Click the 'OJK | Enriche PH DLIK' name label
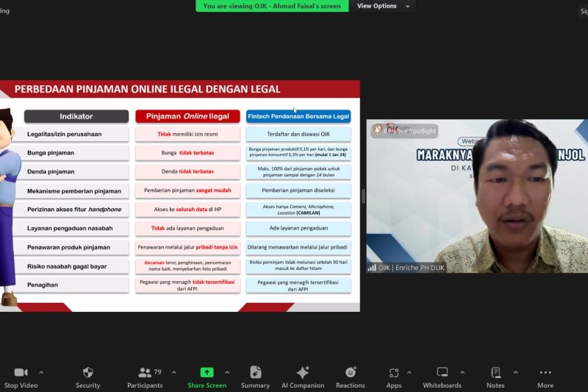The image size is (588, 392). (x=412, y=268)
